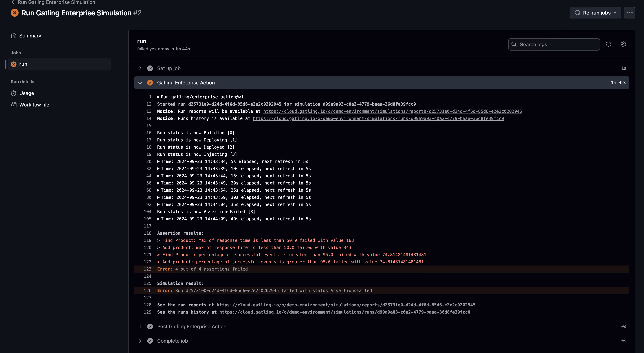This screenshot has width=644, height=353.
Task: Click the check icon for Post Gatling Enterprise Action
Action: tap(150, 326)
